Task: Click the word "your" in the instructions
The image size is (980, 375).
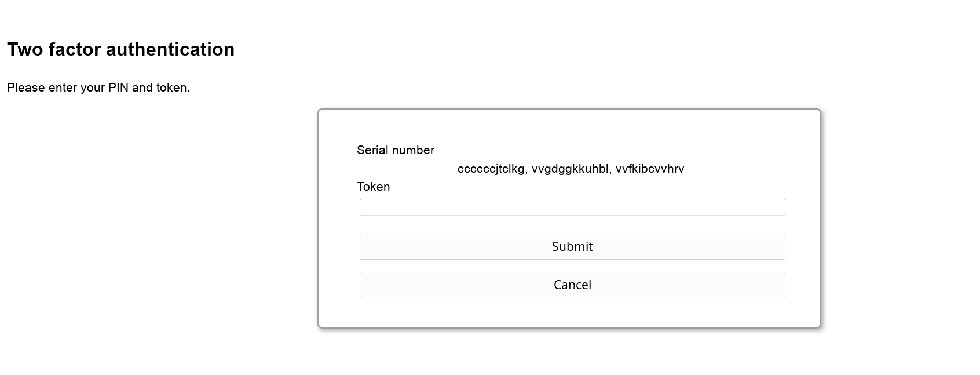Action: 93,88
